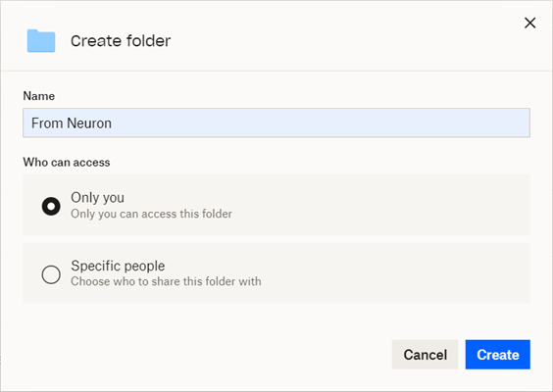This screenshot has width=553, height=392.
Task: Click the 'Specific people' option label
Action: pyautogui.click(x=118, y=266)
